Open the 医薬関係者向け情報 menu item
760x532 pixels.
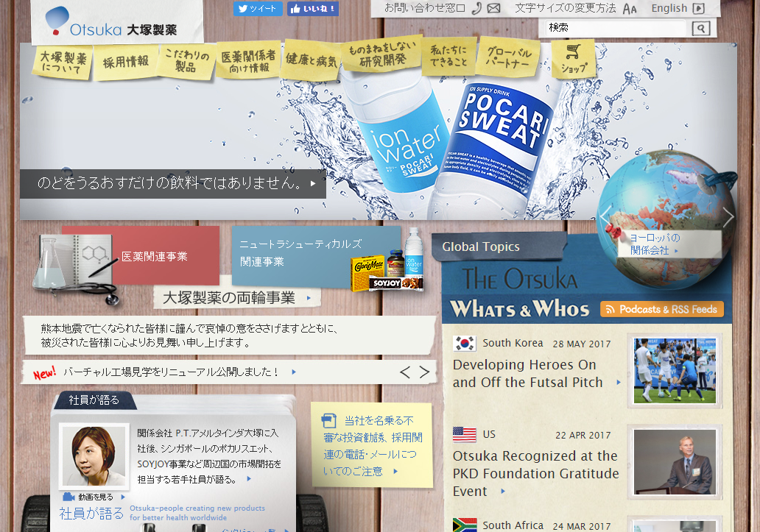[x=248, y=60]
